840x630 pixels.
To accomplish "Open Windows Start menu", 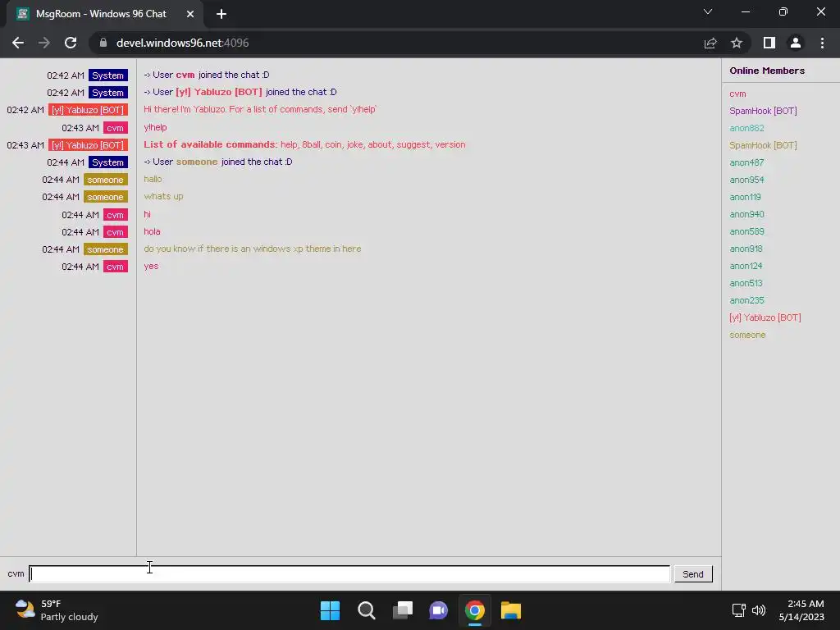I will pyautogui.click(x=330, y=610).
